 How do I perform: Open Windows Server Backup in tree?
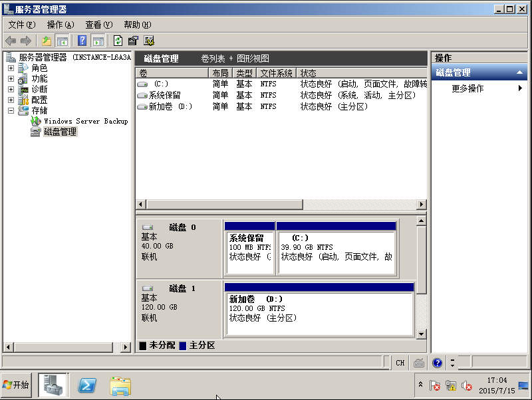[86, 121]
